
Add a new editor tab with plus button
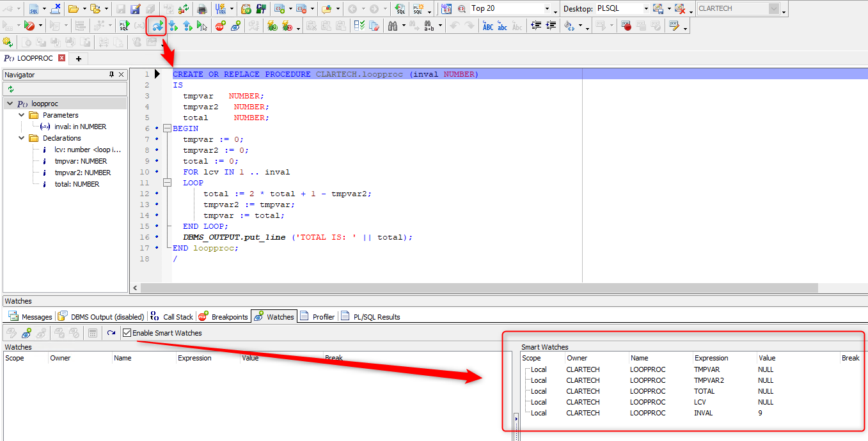point(79,58)
